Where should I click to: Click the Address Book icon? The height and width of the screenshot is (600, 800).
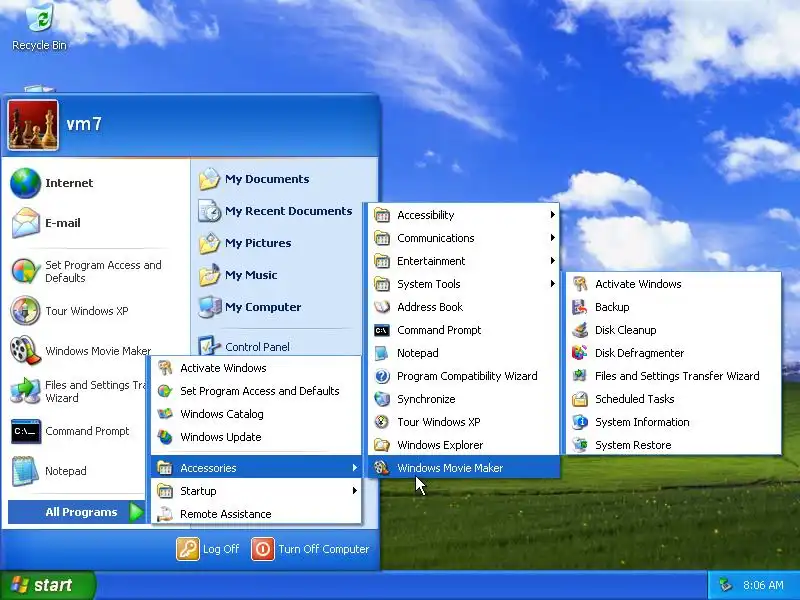click(382, 307)
